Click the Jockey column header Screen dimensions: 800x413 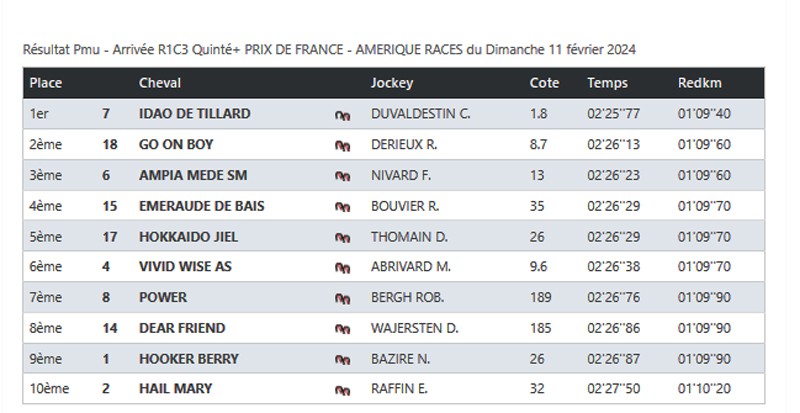391,83
